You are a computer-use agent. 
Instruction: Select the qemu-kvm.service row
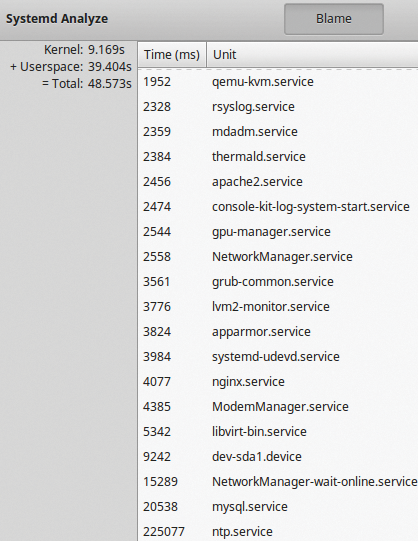click(x=278, y=82)
